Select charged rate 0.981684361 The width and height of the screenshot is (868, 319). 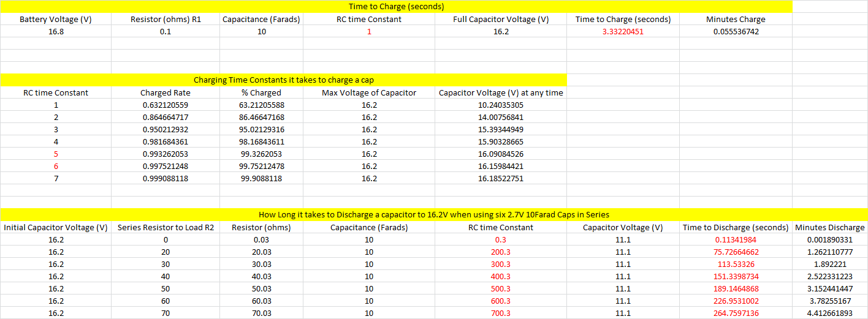tap(166, 141)
